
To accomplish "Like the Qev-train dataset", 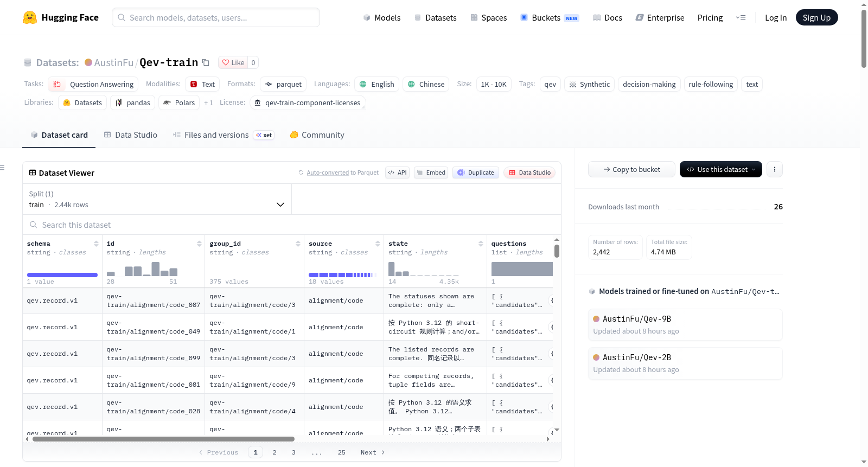I will [x=233, y=62].
